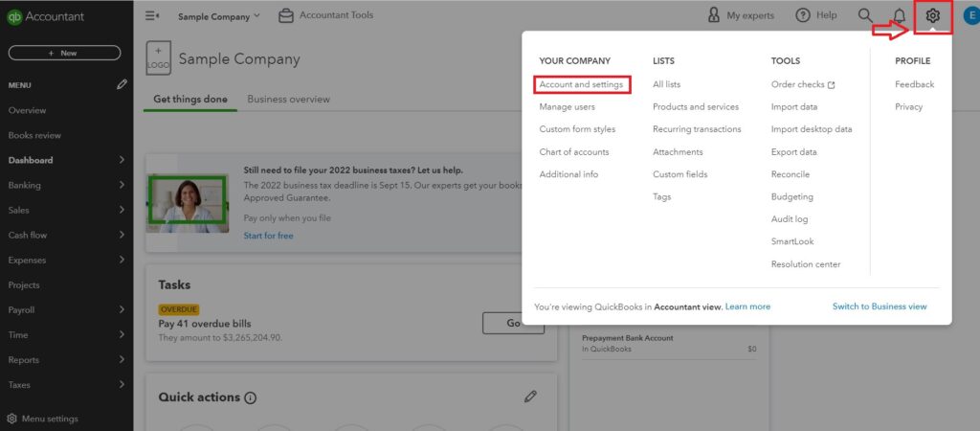The height and width of the screenshot is (431, 980).
Task: Open Attachments list
Action: [678, 152]
